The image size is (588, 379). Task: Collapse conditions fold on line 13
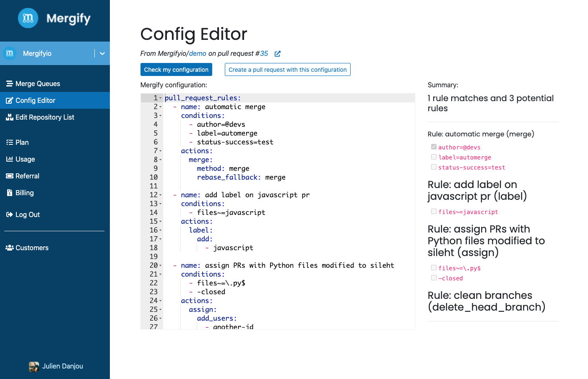click(161, 204)
